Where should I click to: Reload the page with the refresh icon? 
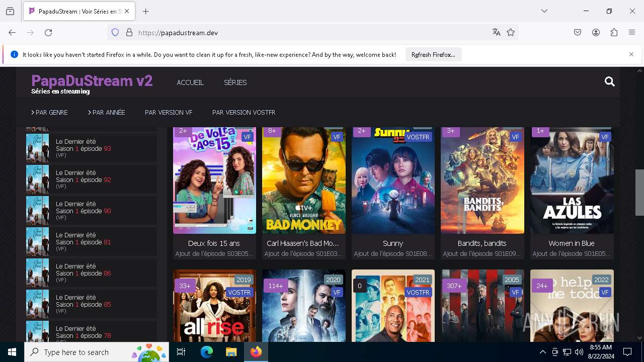[x=48, y=33]
